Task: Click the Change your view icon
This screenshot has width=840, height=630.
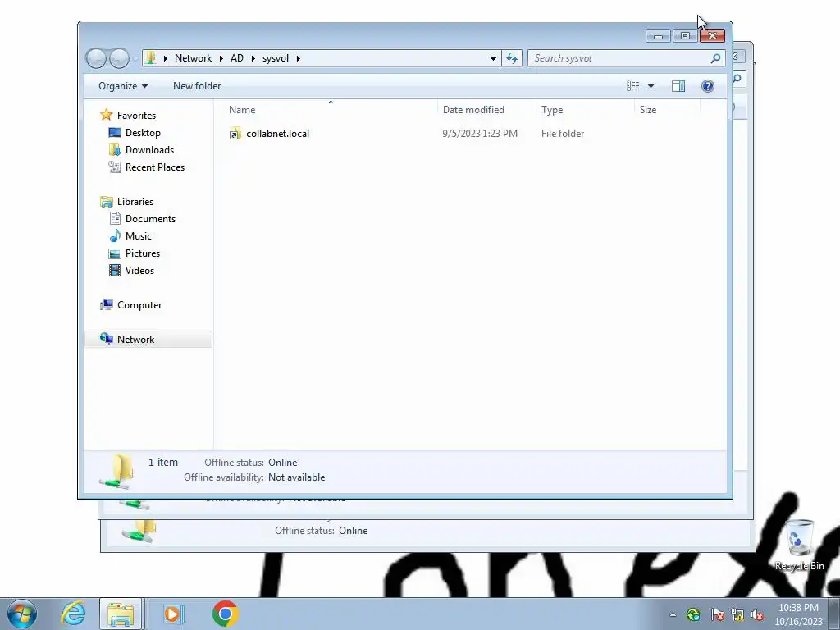Action: click(x=632, y=85)
